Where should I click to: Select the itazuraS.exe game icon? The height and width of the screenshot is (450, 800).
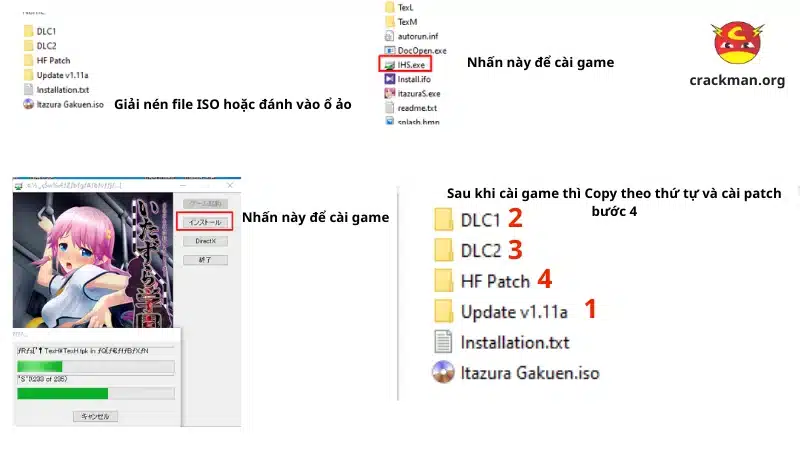[x=390, y=93]
